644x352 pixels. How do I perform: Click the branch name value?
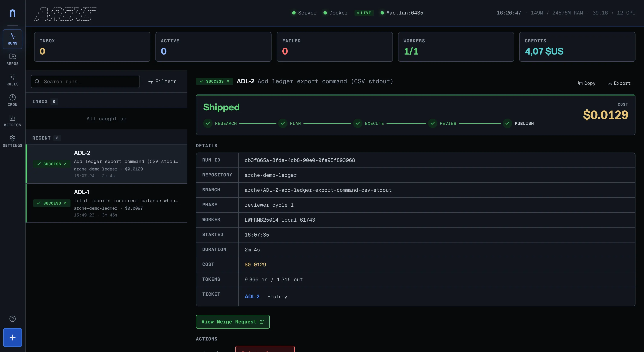tap(318, 190)
